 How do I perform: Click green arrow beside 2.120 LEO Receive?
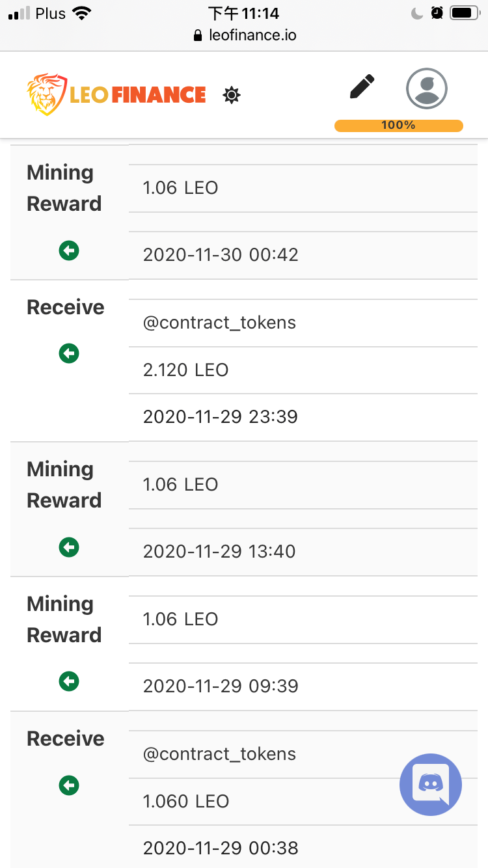(x=69, y=353)
